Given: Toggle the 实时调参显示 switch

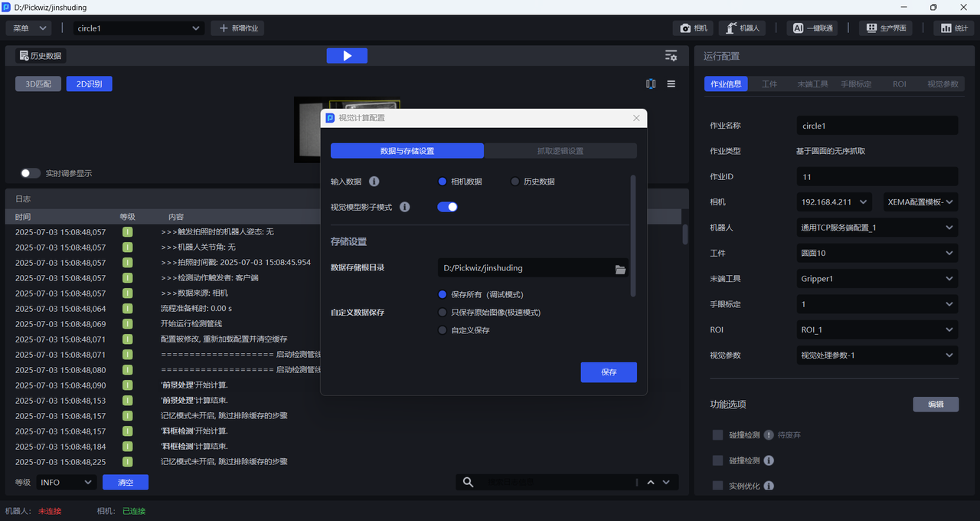Looking at the screenshot, I should coord(31,173).
